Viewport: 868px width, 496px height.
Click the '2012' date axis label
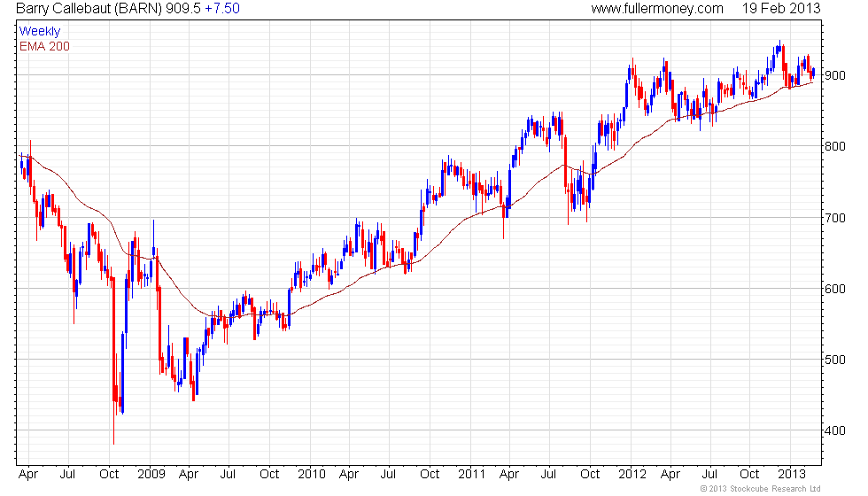[632, 475]
